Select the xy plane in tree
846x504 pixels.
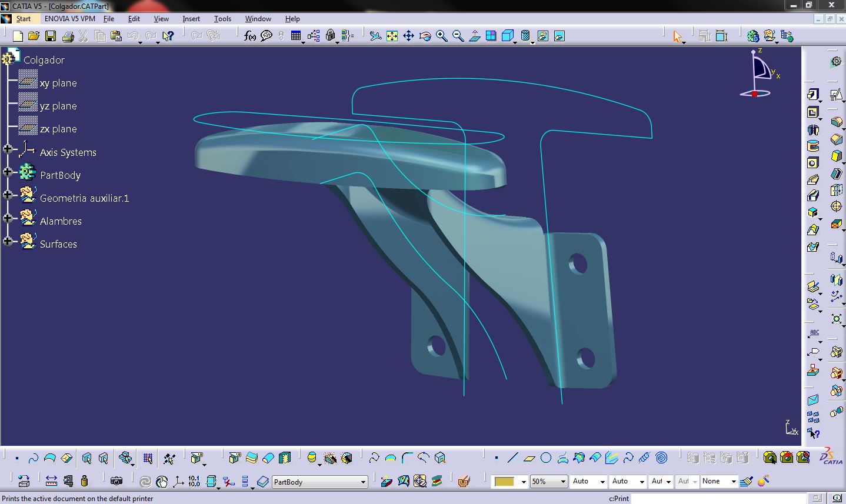pos(58,83)
